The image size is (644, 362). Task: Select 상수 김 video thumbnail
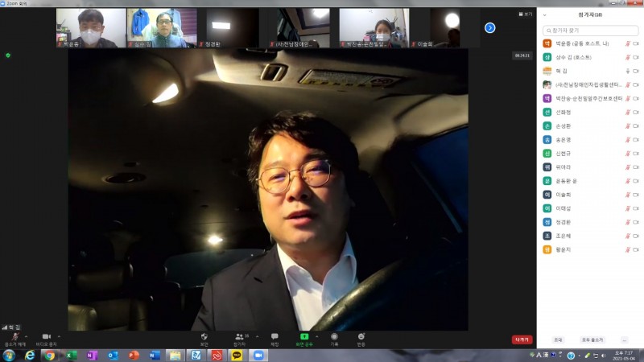tap(162, 28)
